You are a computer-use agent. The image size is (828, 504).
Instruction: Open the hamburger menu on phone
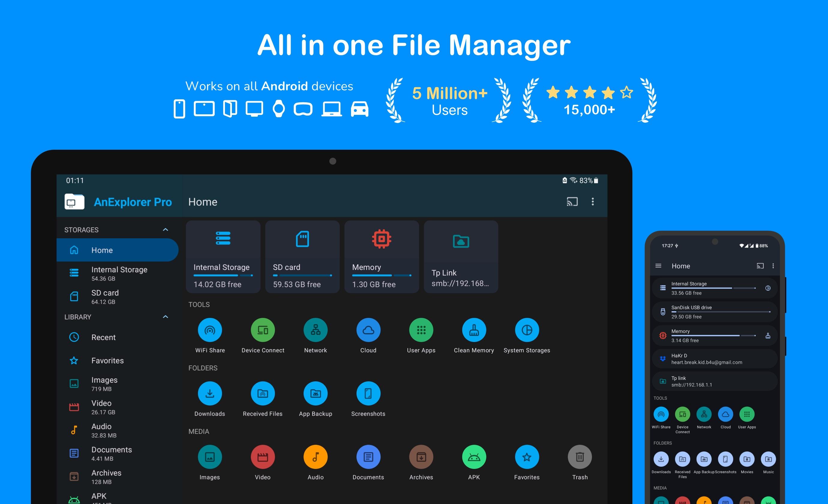[x=658, y=266]
